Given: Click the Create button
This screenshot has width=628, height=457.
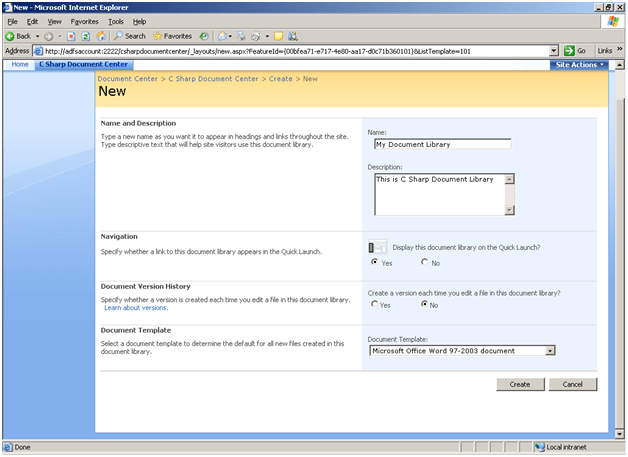Looking at the screenshot, I should (519, 384).
